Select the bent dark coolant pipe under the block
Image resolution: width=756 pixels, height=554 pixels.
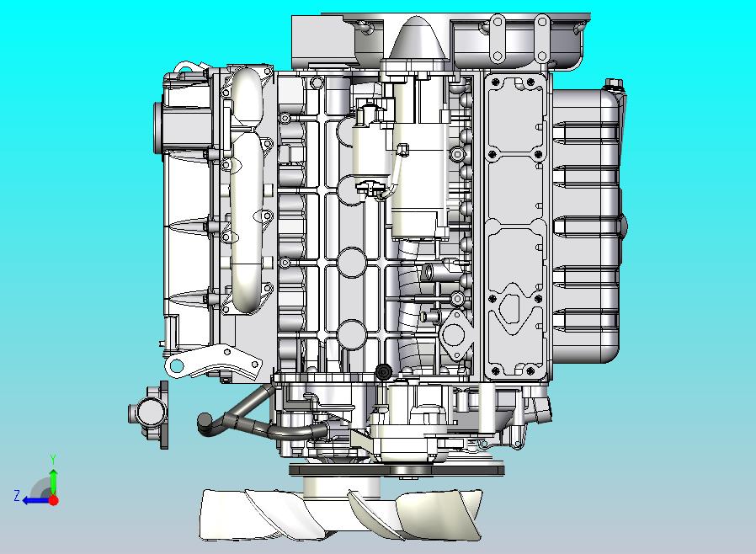click(260, 414)
